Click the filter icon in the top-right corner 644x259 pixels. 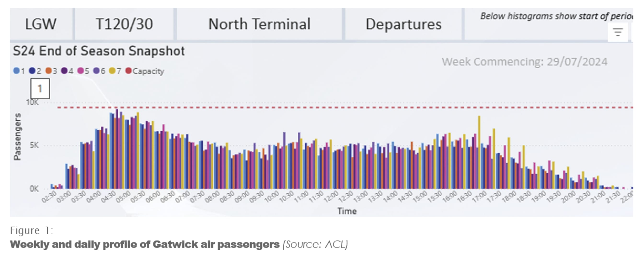[618, 33]
